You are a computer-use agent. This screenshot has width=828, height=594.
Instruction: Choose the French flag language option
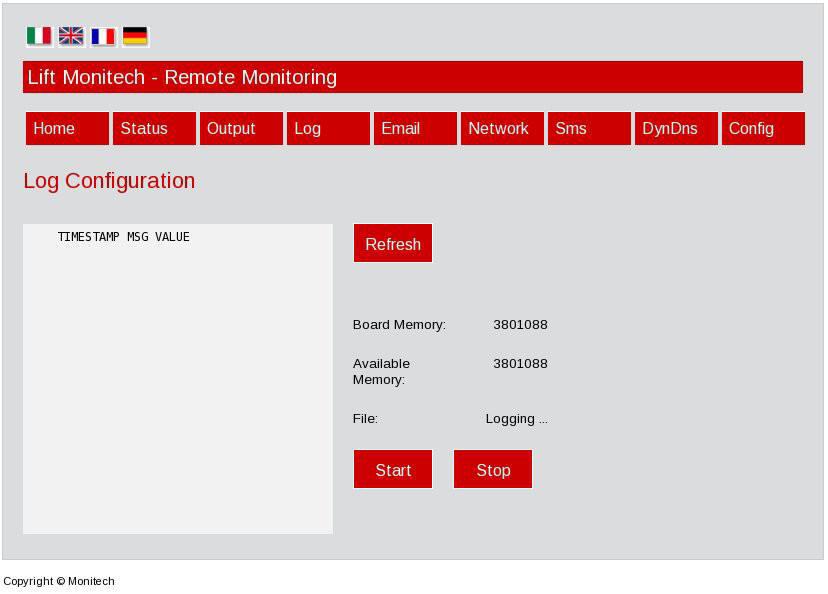point(104,36)
